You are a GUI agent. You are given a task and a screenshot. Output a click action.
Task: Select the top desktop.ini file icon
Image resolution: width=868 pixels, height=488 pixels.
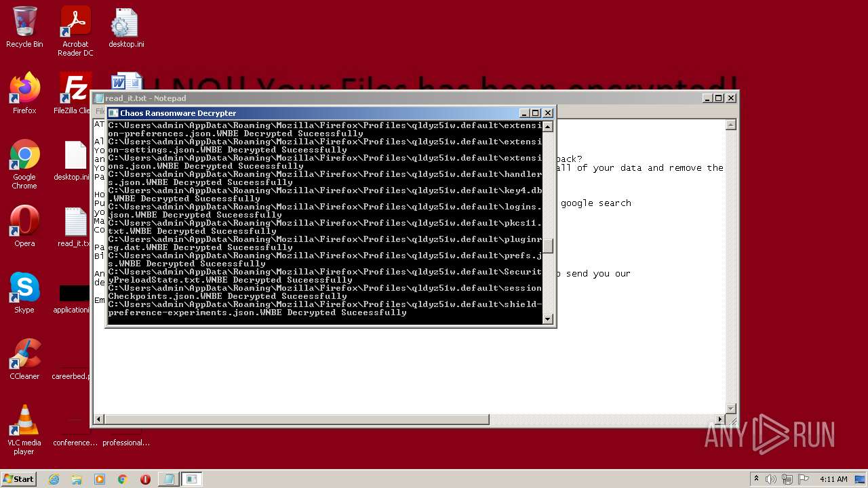point(125,27)
